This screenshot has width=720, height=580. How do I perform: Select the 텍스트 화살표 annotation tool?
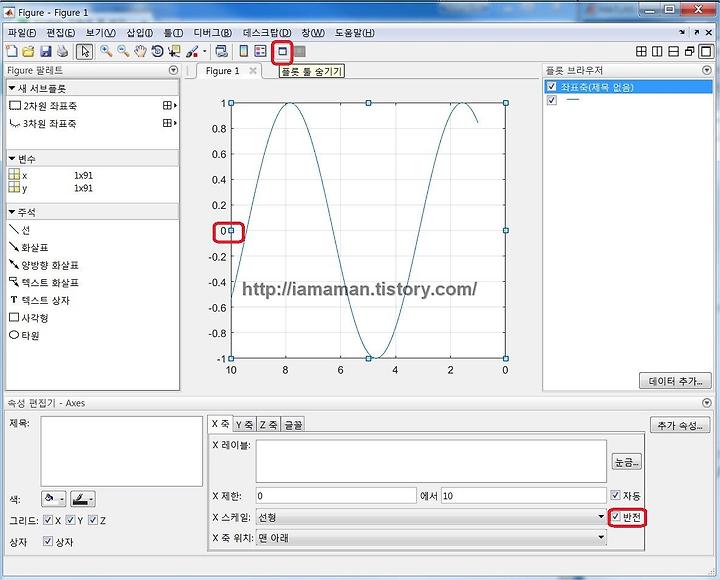pyautogui.click(x=44, y=282)
